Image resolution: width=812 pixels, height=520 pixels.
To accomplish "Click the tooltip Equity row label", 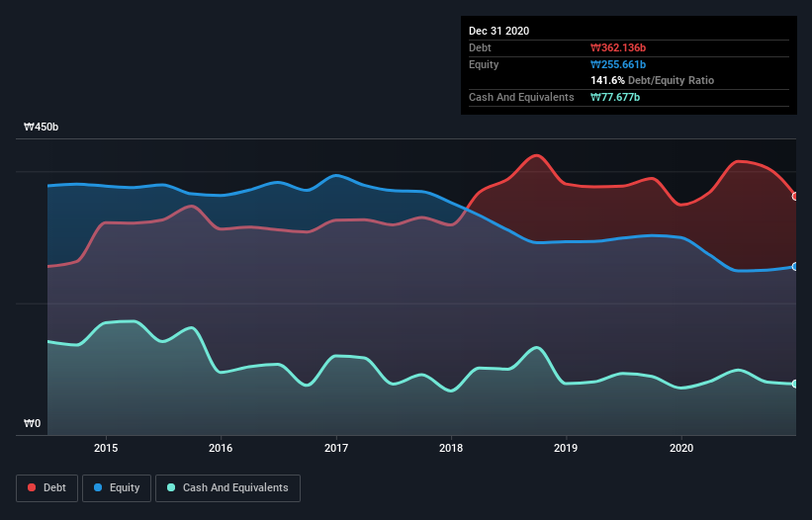I will pos(484,64).
